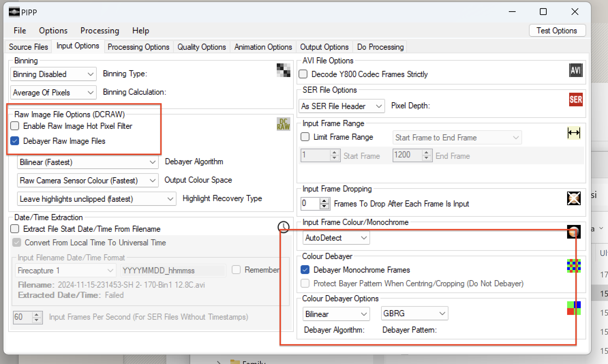The width and height of the screenshot is (608, 364).
Task: Open the Bilinear colour debayer algorithm dropdown
Action: point(336,314)
